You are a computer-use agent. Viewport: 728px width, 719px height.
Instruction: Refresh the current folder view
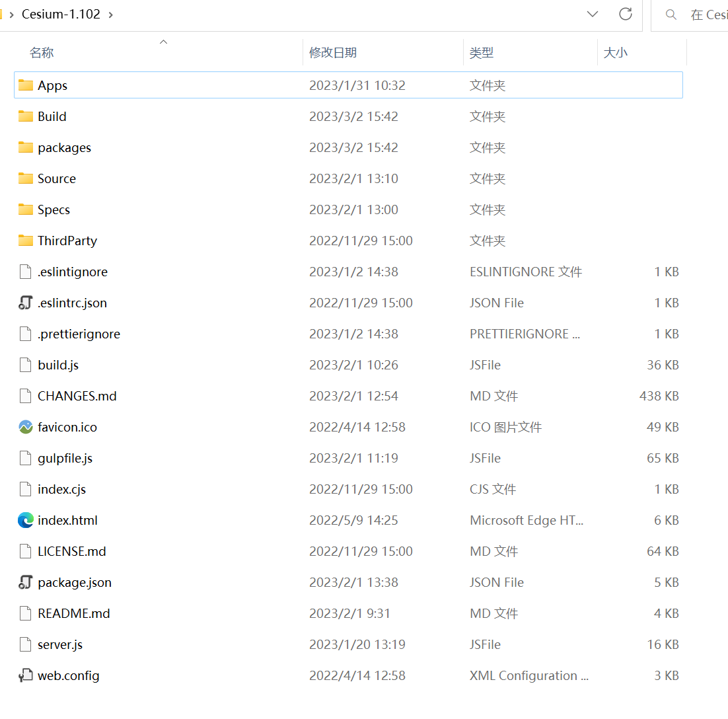click(626, 14)
